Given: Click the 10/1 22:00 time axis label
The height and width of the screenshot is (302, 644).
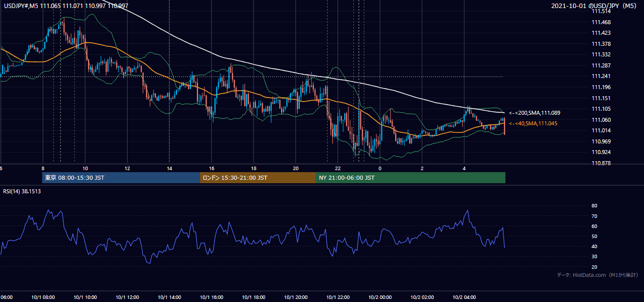Looking at the screenshot, I should [x=338, y=297].
